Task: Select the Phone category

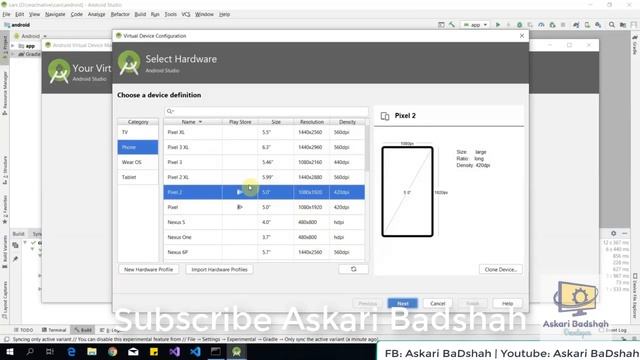Action: point(138,147)
